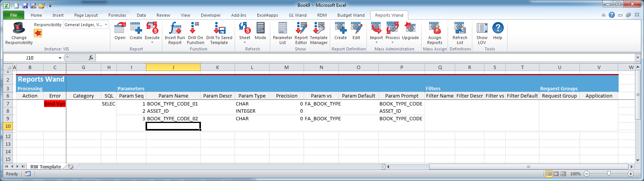The image size is (644, 181).
Task: Click the macro record status bar icon
Action: pyautogui.click(x=28, y=174)
